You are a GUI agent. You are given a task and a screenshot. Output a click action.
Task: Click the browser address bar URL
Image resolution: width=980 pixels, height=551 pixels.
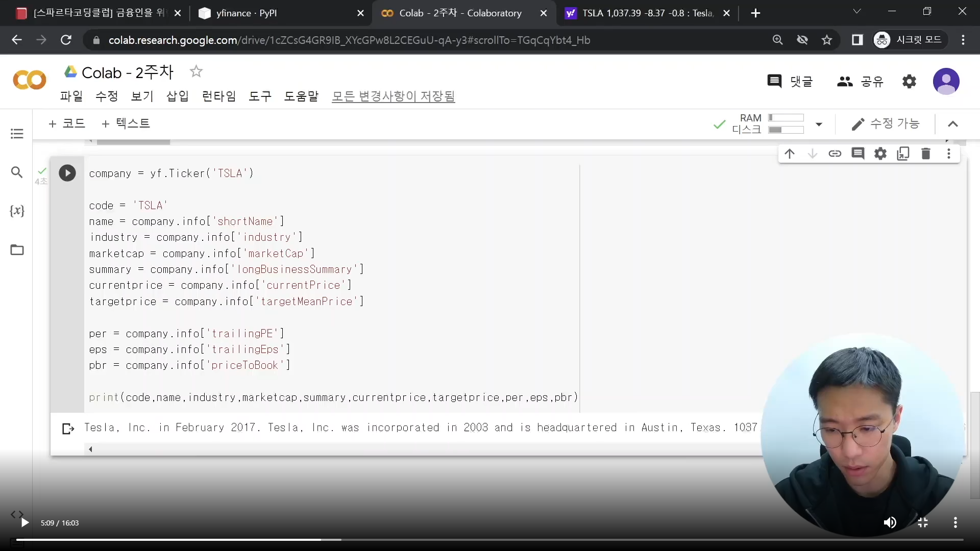tap(349, 40)
